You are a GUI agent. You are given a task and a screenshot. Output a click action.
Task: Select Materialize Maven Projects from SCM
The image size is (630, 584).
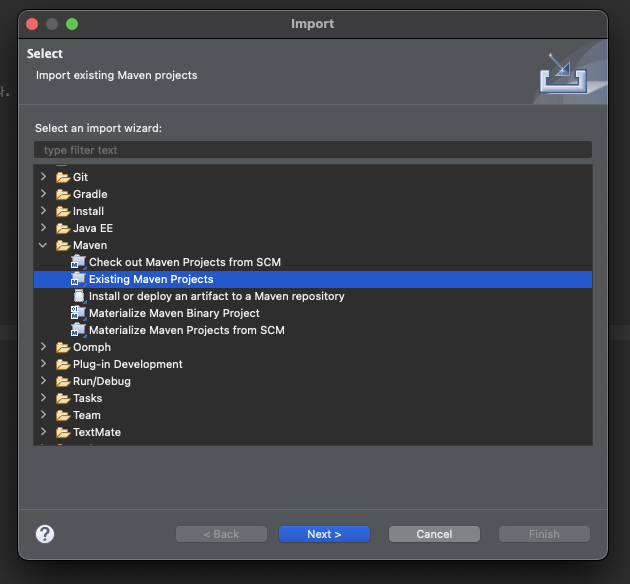click(187, 330)
